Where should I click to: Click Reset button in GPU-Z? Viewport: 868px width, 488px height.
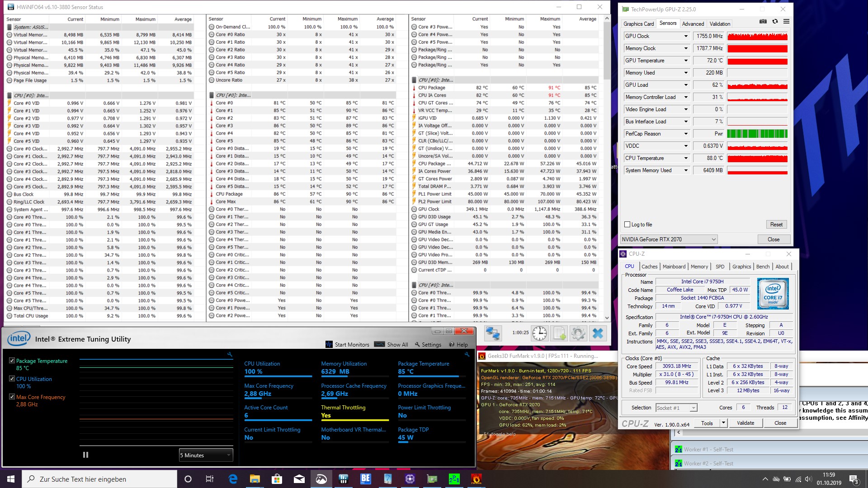tap(776, 225)
